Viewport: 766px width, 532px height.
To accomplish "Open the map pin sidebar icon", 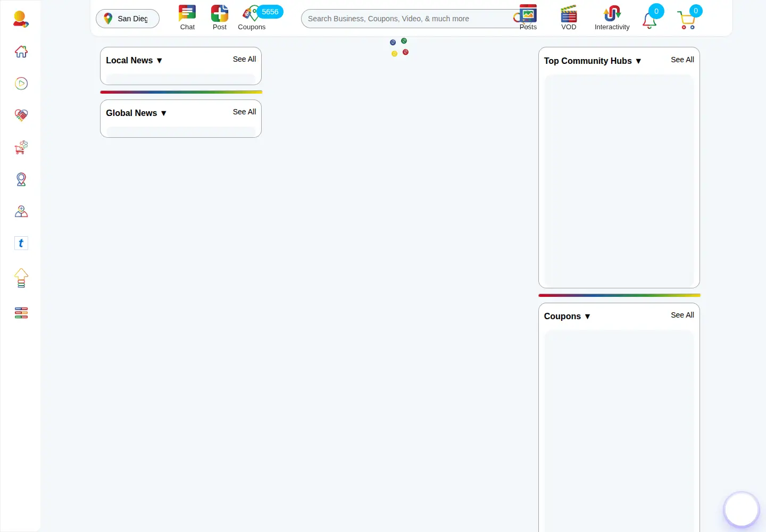I will (21, 179).
